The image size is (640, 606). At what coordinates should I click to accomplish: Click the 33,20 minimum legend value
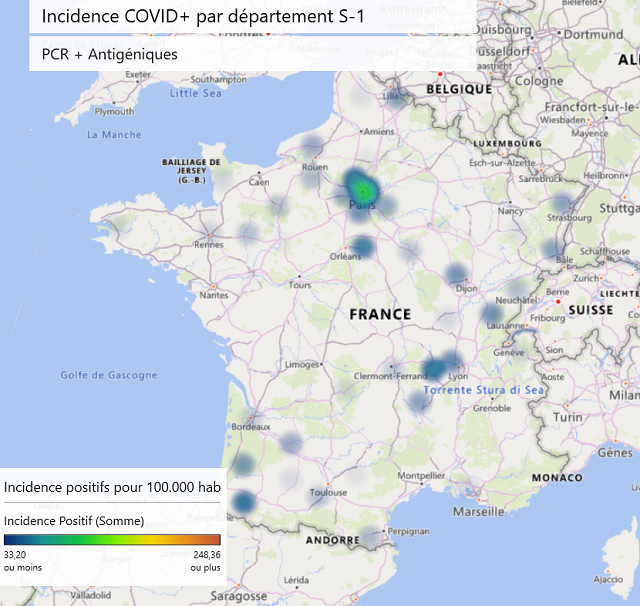(18, 554)
